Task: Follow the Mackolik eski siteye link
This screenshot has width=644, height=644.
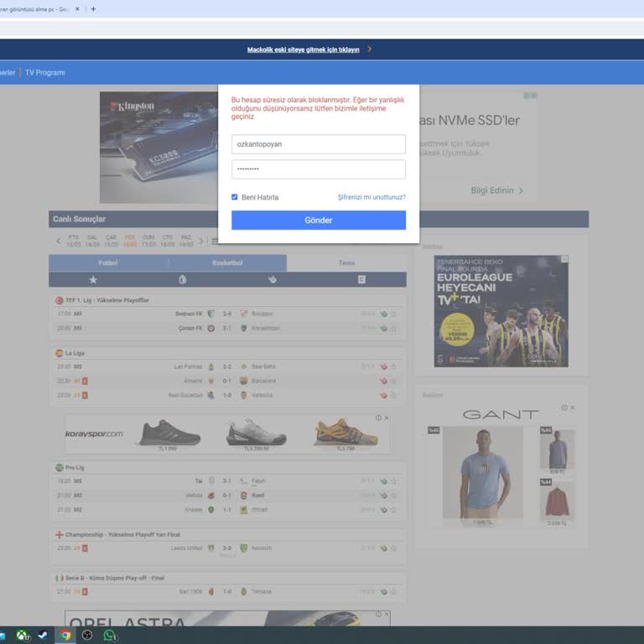Action: 303,49
